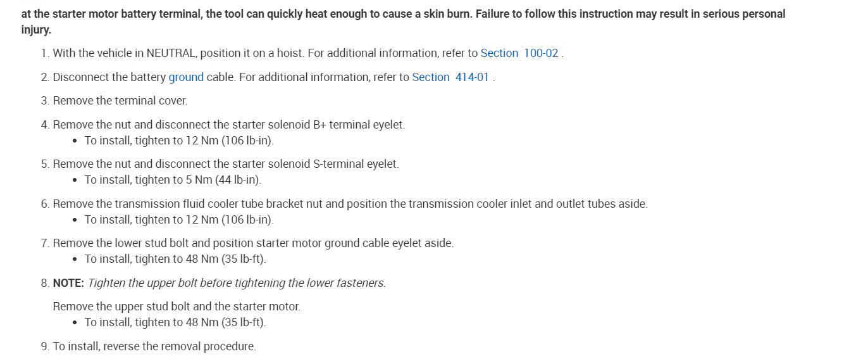This screenshot has width=868, height=361.
Task: Open the Section 100-02 link
Action: coord(519,53)
